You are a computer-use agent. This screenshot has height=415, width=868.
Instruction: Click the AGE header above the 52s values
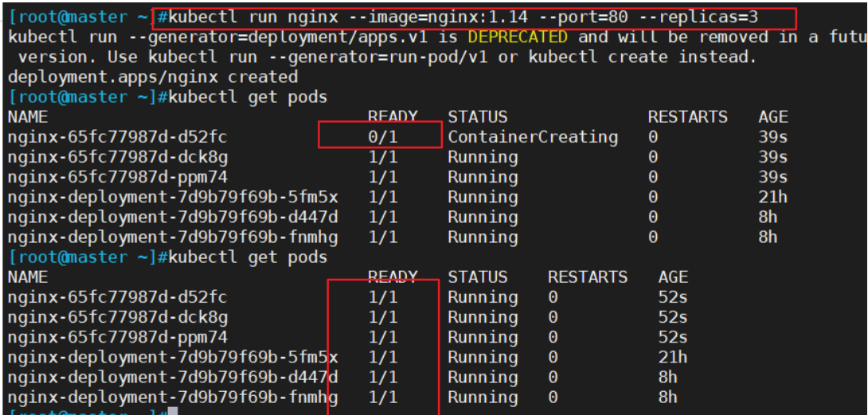click(673, 277)
